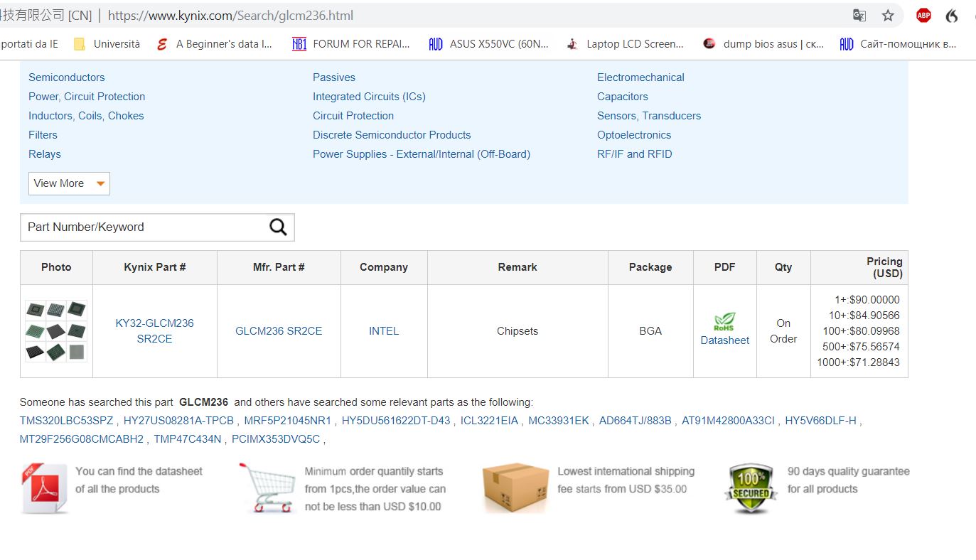
Task: Open the Circuit Protection category
Action: click(353, 116)
